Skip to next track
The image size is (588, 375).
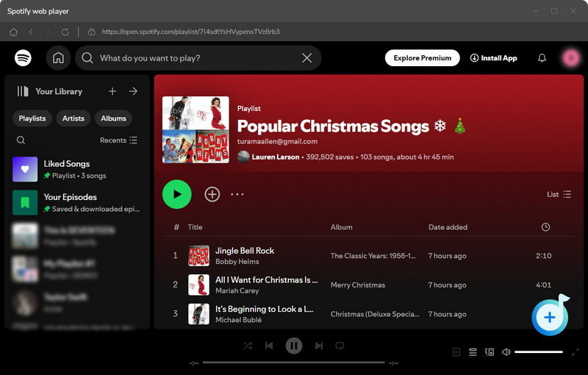point(319,346)
